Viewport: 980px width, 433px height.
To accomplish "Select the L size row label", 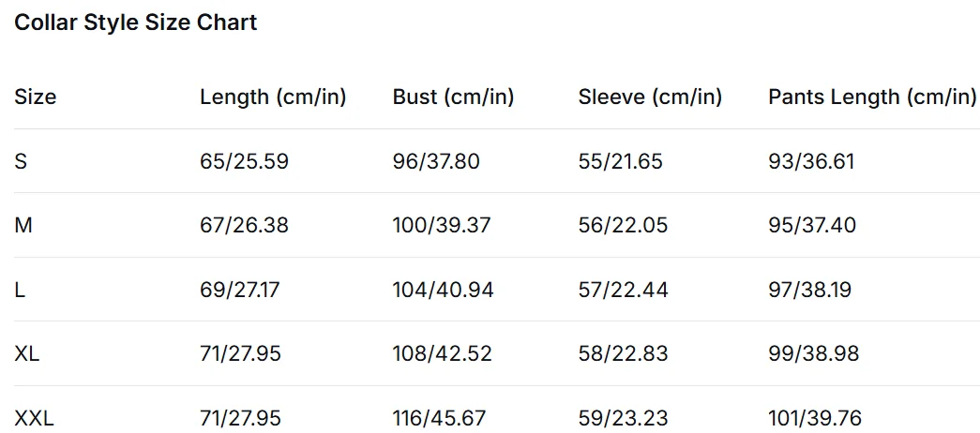I will [20, 290].
